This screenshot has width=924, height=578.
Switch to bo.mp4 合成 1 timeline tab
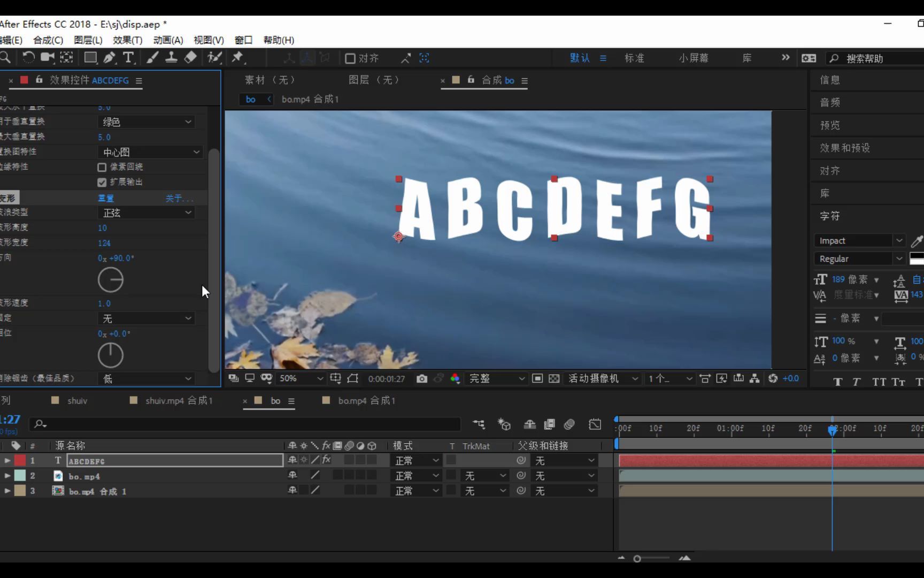(x=366, y=400)
